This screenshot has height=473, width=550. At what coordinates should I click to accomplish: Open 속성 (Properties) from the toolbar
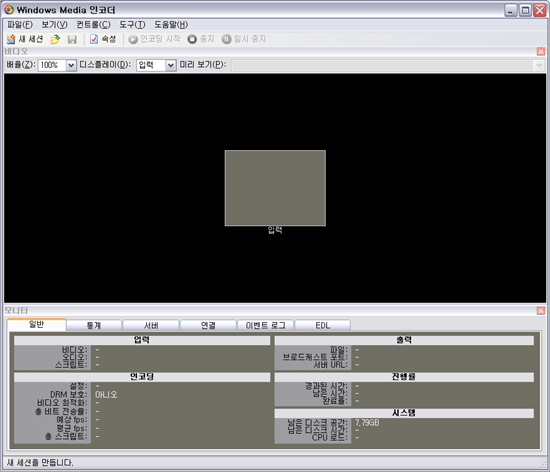click(103, 39)
